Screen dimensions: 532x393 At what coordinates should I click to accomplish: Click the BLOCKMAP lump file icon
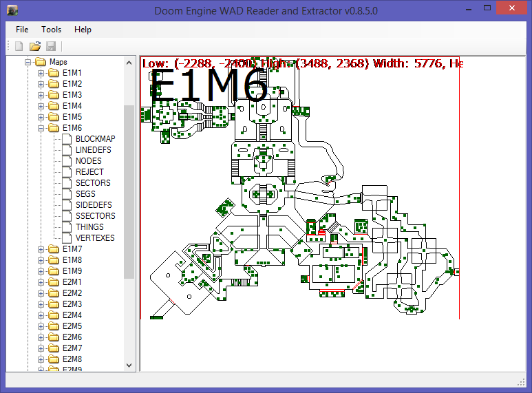(67, 139)
